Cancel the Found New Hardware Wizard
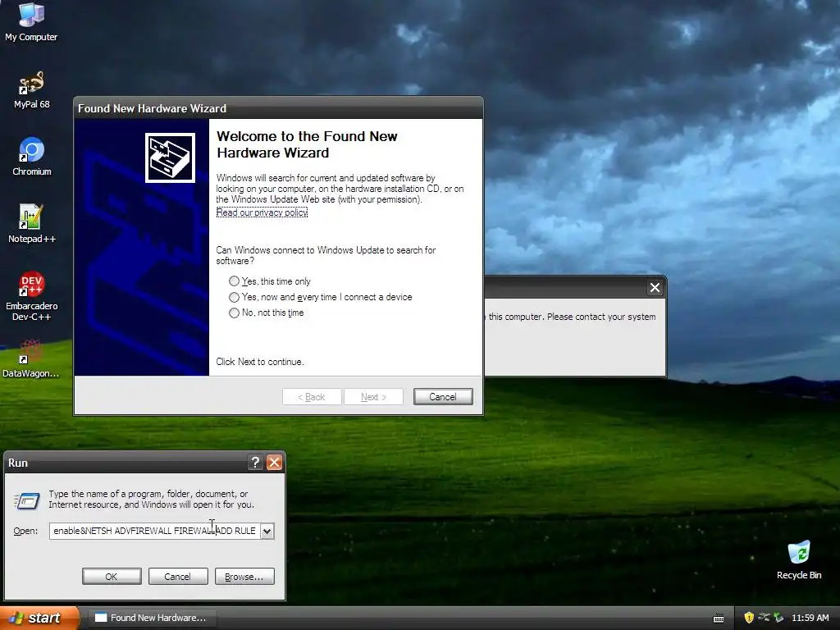 [x=443, y=397]
